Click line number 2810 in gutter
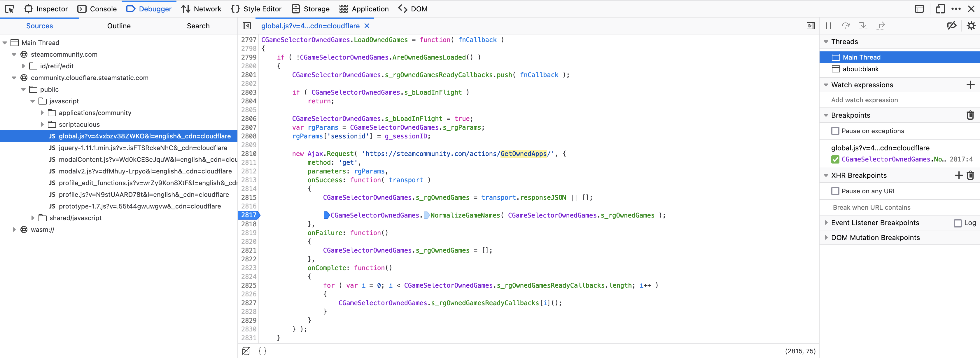980x358 pixels. [x=249, y=154]
